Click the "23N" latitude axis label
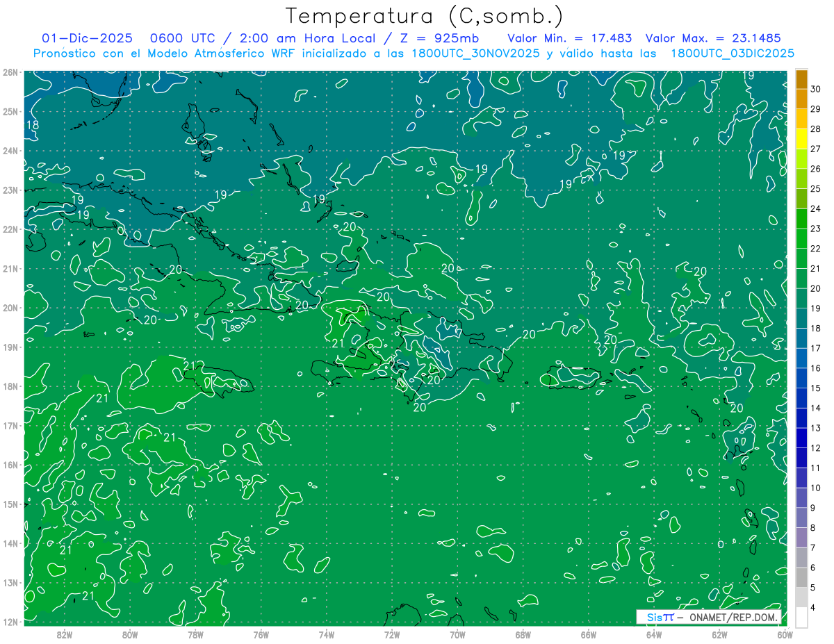Viewport: 834px width, 644px height. click(x=10, y=190)
